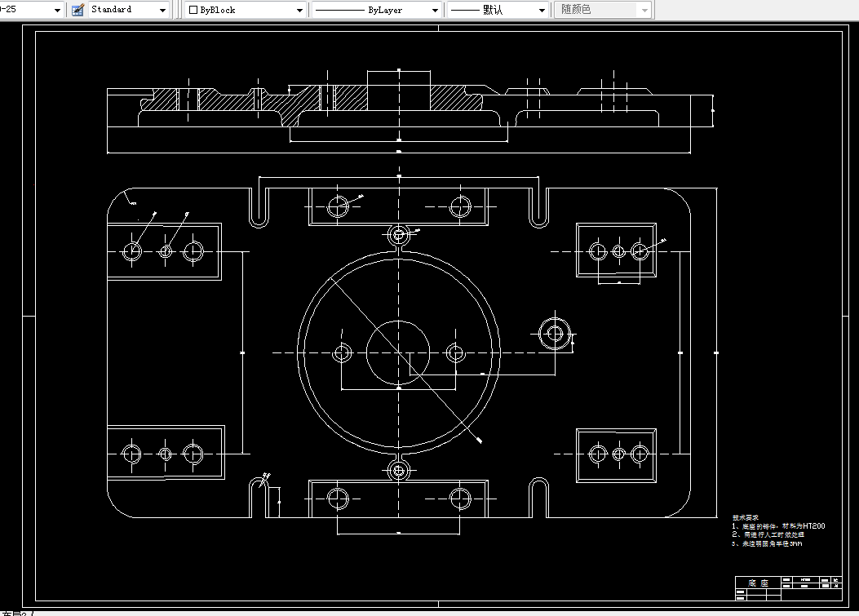This screenshot has width=859, height=616.
Task: Open the Standard text style dropdown
Action: pos(129,10)
